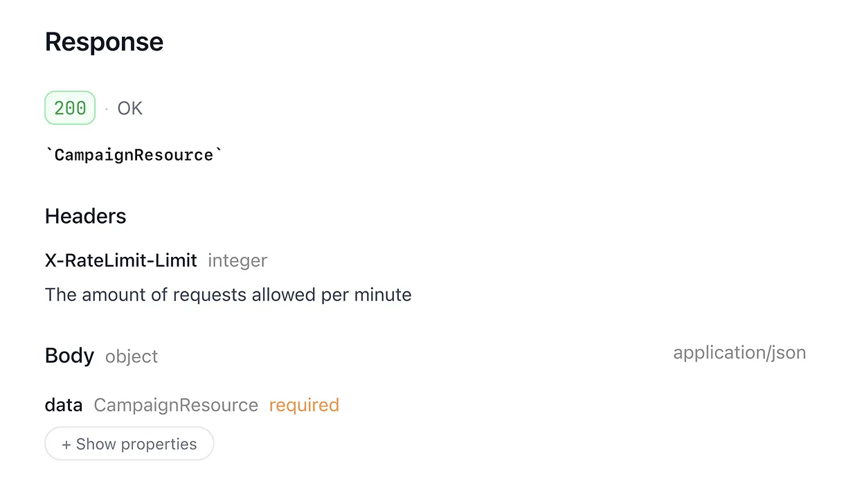This screenshot has width=853, height=504.
Task: Select the X-RateLimit-Limit header name
Action: coord(121,260)
